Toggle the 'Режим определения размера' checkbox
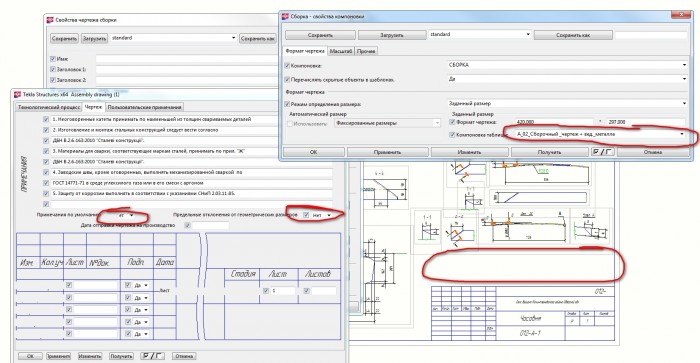Image resolution: width=700 pixels, height=363 pixels. coord(287,104)
